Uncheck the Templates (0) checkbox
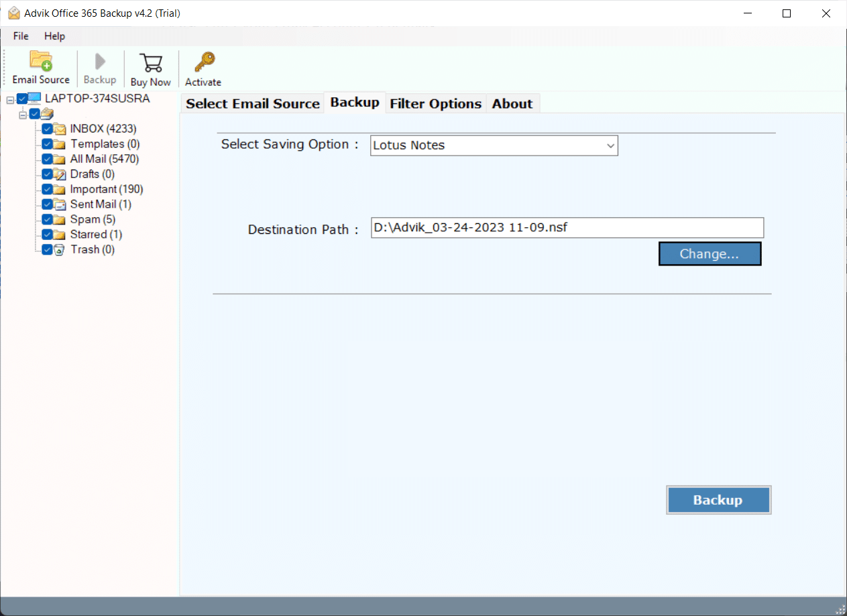The image size is (847, 616). (47, 144)
